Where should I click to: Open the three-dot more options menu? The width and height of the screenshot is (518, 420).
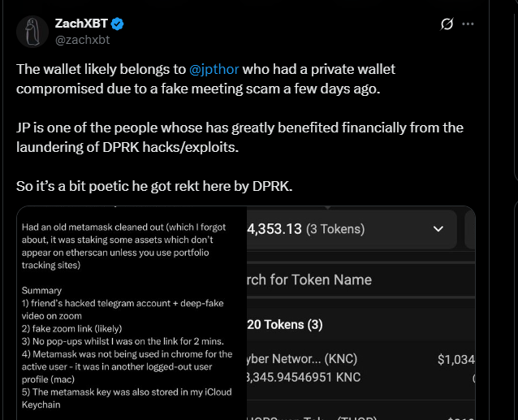(x=468, y=24)
